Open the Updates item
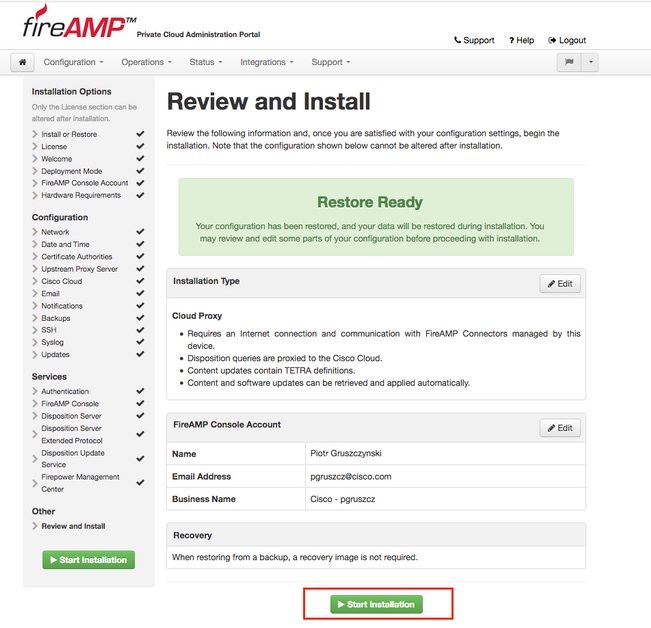 tap(55, 354)
